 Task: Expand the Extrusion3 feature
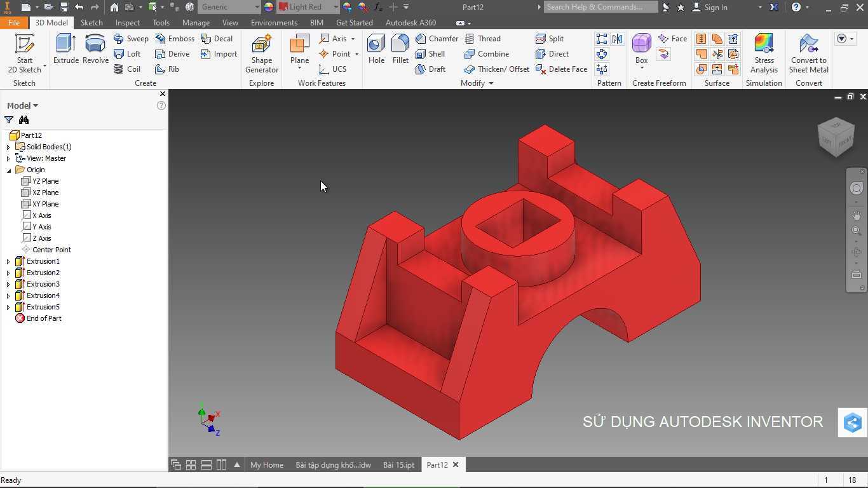coord(8,284)
